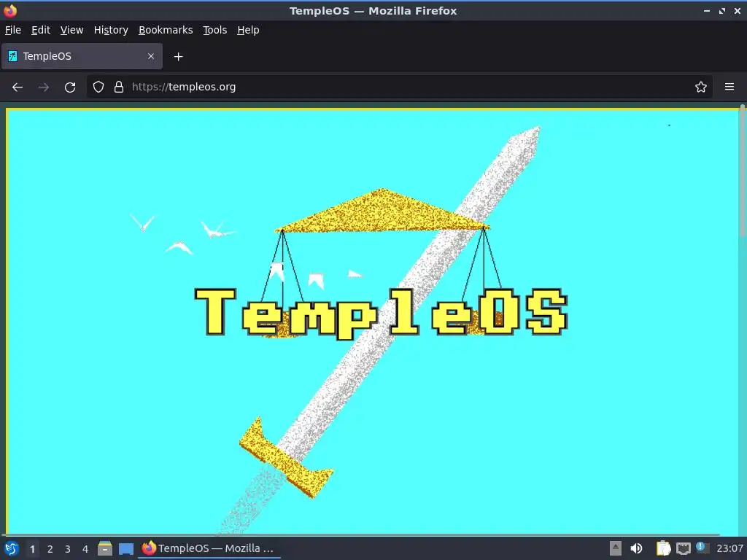
Task: Open clipboard manager tray icon
Action: [663, 548]
